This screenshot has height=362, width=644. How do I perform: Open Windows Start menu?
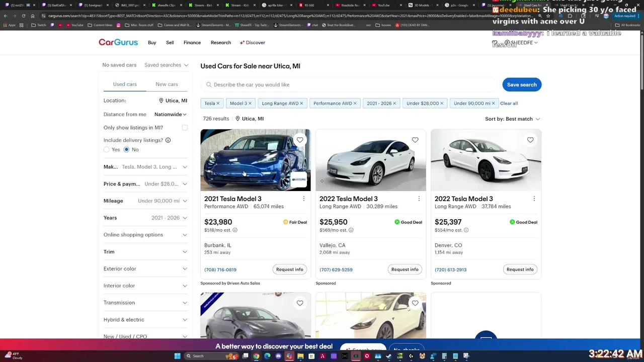pos(177,356)
